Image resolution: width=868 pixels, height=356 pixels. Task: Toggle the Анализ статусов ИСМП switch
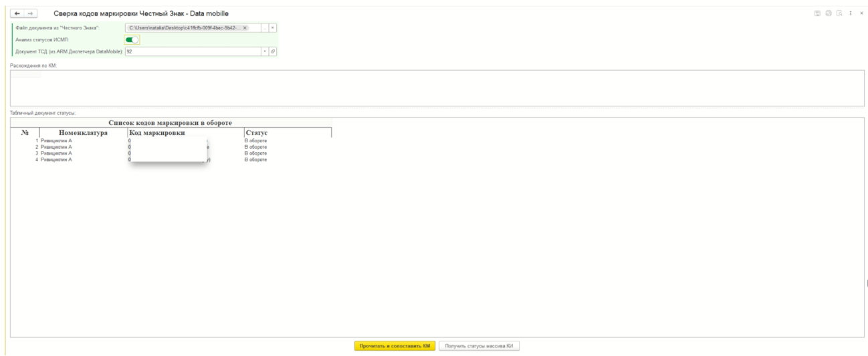pyautogui.click(x=132, y=39)
